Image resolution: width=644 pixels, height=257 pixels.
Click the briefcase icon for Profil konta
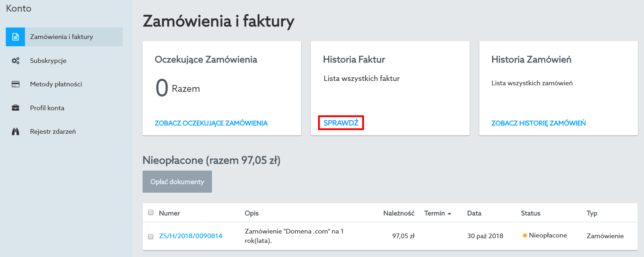[16, 108]
